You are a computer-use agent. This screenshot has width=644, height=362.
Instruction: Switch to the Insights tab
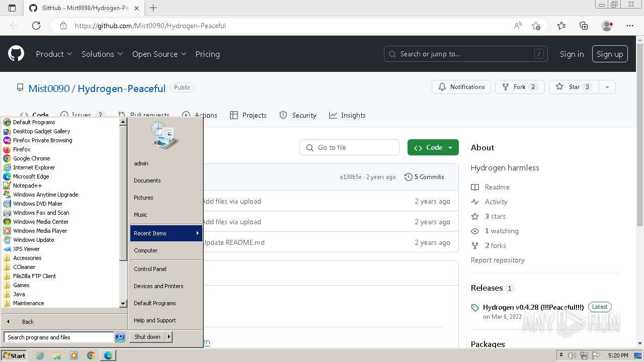[x=347, y=115]
